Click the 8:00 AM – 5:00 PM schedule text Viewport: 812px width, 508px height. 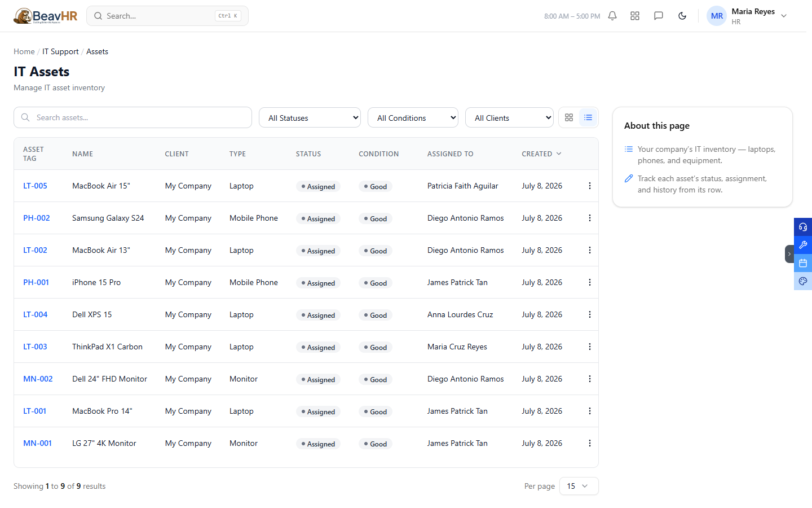pos(572,16)
